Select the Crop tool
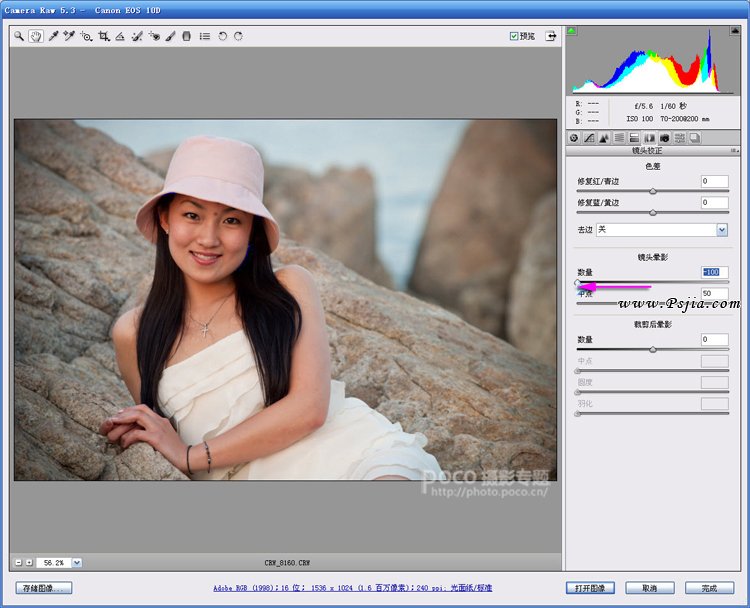The width and height of the screenshot is (750, 608). coord(103,36)
